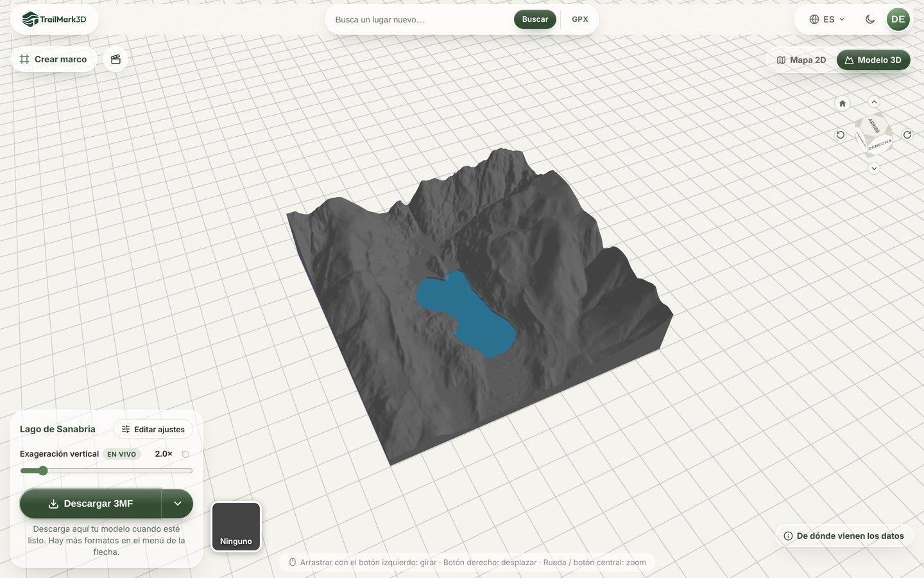Reset camera with the home view icon

[843, 103]
